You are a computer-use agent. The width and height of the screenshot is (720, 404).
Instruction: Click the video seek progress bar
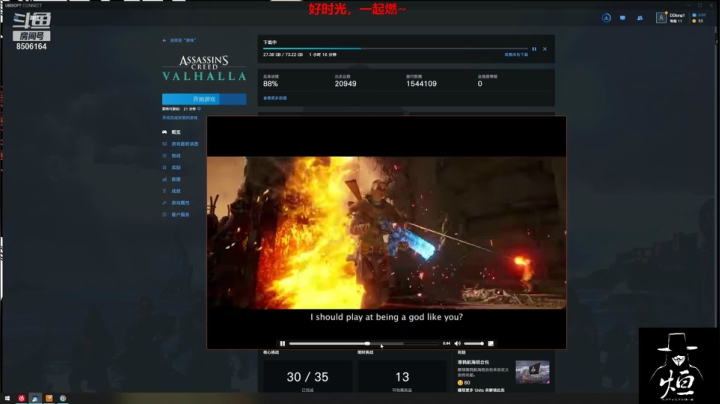pos(364,343)
